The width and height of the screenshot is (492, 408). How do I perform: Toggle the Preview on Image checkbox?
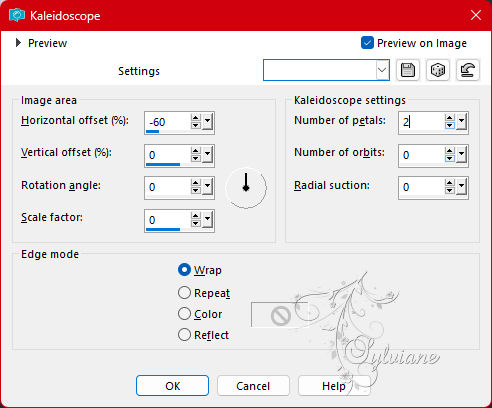pos(367,43)
